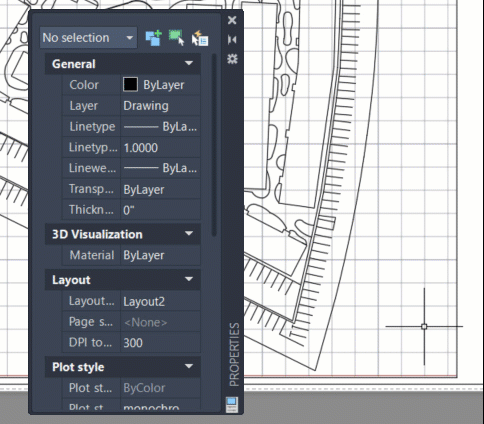The image size is (484, 424).
Task: Click the Properties palette vertical scrollbar
Action: click(x=214, y=145)
